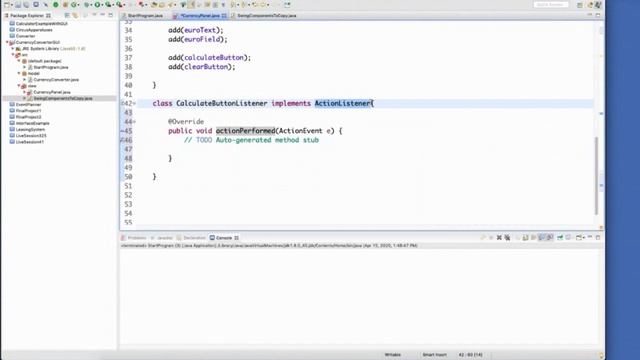This screenshot has height=360, width=640.
Task: Click the @Override annotation on line 44
Action: click(x=186, y=122)
